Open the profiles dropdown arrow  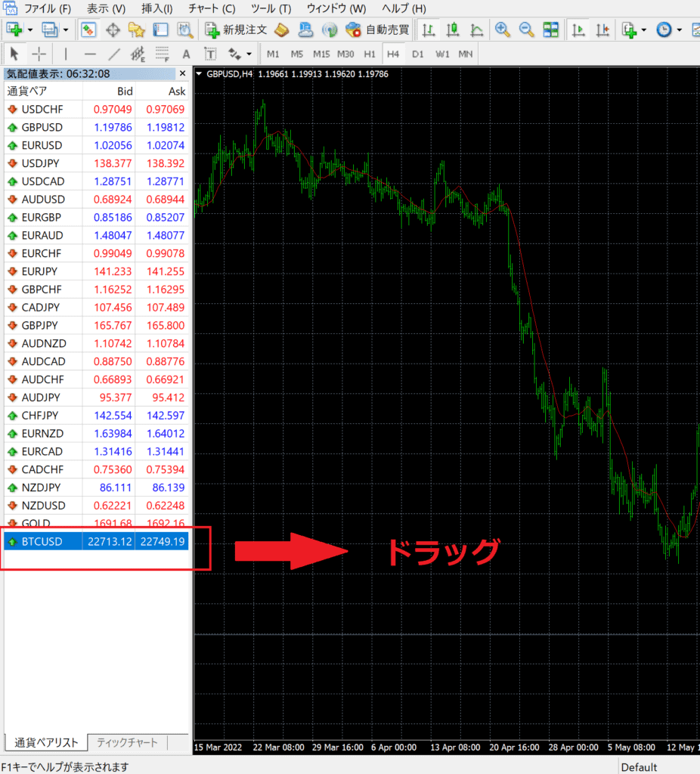[x=66, y=30]
